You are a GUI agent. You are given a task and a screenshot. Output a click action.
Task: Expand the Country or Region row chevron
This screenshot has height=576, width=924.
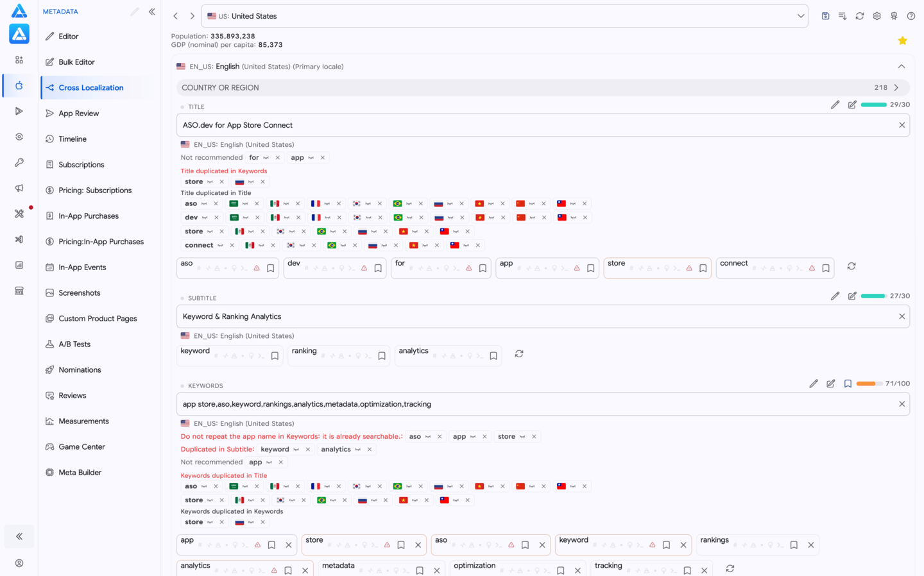[x=896, y=88]
